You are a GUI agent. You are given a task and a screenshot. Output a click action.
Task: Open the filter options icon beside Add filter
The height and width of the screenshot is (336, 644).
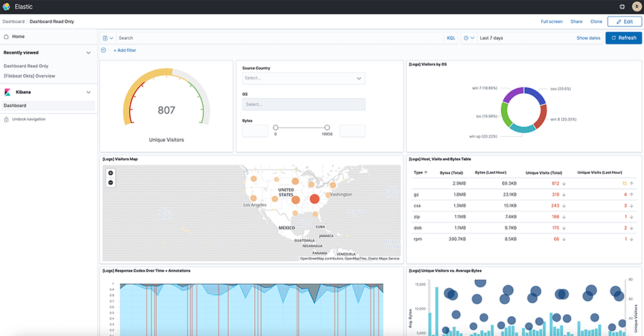point(104,50)
